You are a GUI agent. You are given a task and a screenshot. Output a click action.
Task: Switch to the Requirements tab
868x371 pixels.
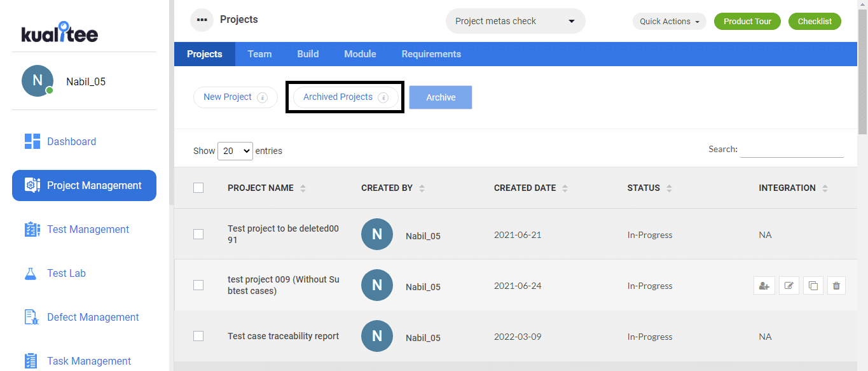coord(431,53)
